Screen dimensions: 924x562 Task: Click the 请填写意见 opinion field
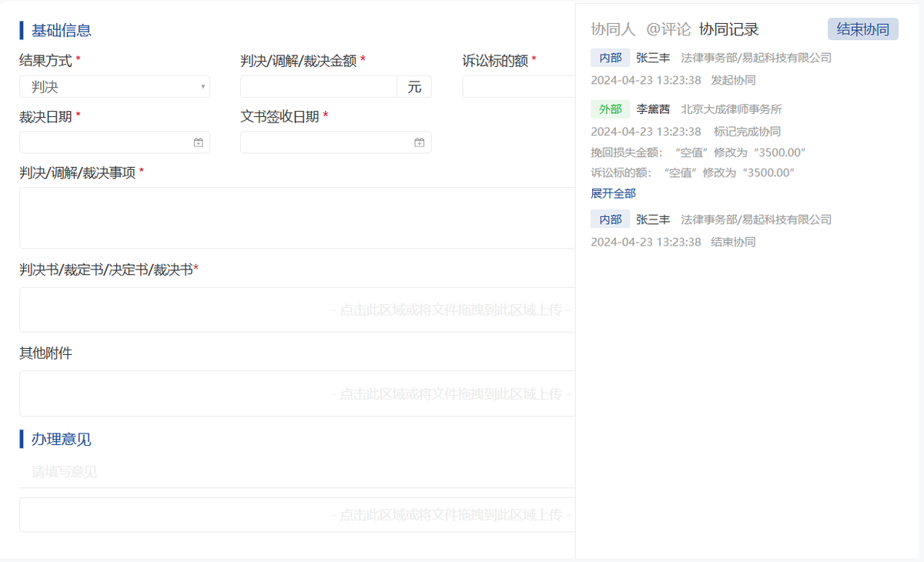tap(296, 472)
